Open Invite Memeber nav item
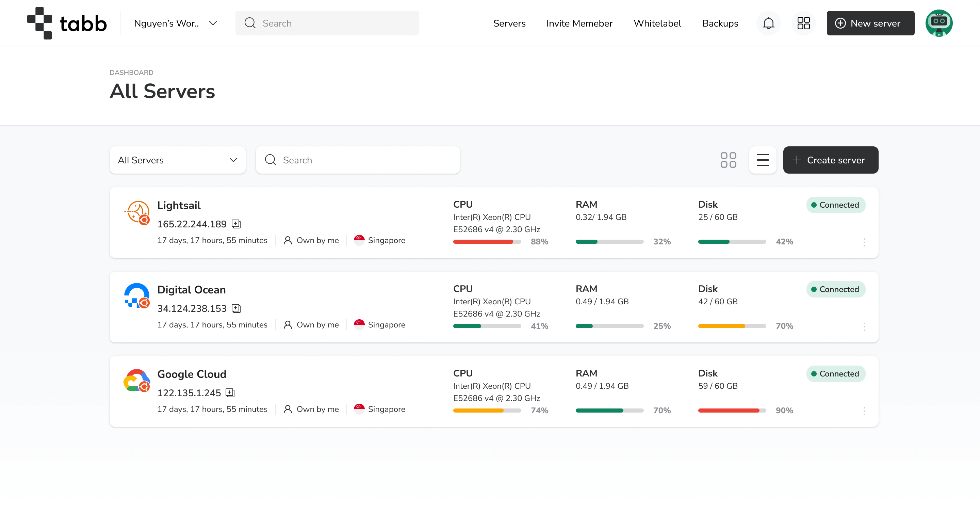The image size is (980, 514). pos(579,23)
